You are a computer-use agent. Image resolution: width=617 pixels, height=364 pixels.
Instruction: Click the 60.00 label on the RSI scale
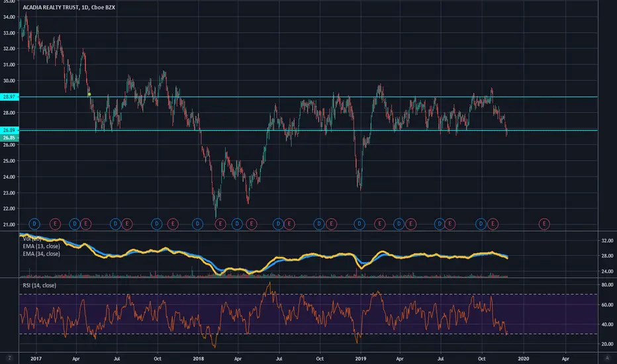click(x=607, y=304)
